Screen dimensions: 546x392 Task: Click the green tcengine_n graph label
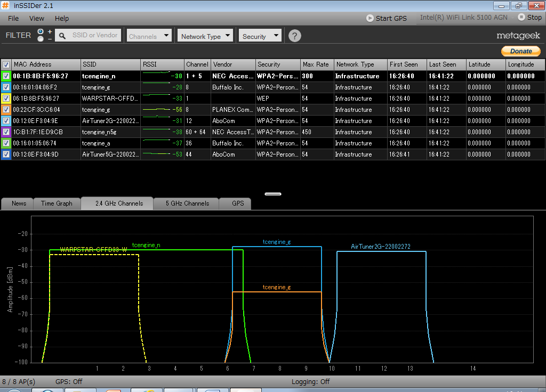146,245
